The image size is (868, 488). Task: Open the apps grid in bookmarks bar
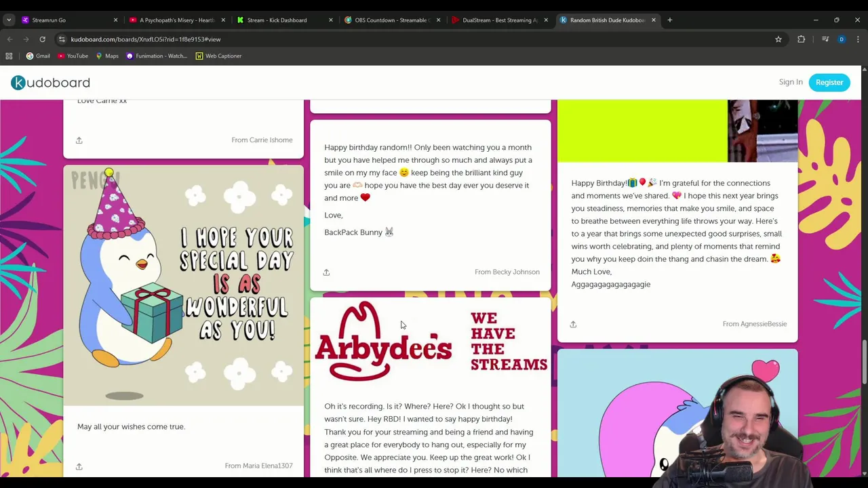[9, 56]
